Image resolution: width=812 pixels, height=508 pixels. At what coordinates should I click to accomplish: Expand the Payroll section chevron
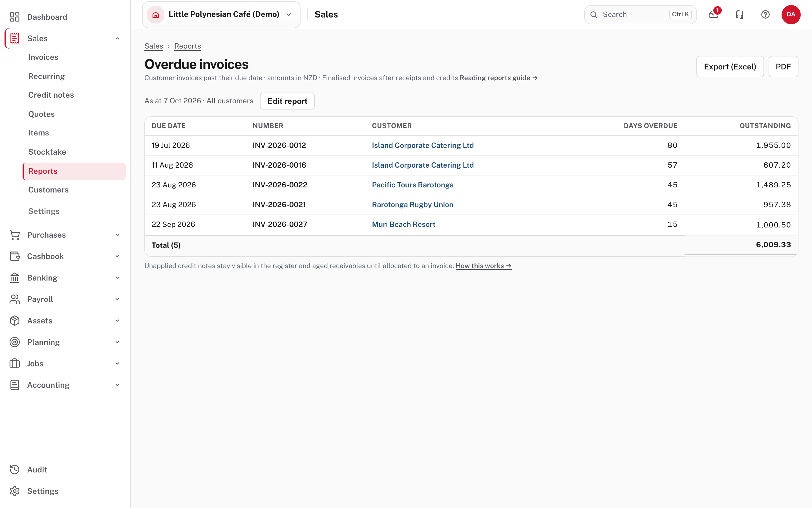(x=118, y=299)
